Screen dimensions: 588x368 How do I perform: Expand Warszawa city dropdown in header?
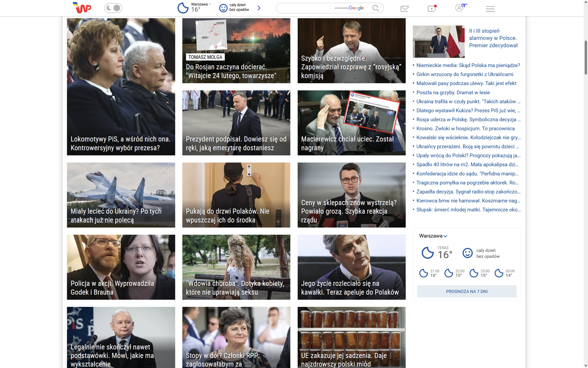coord(210,4)
